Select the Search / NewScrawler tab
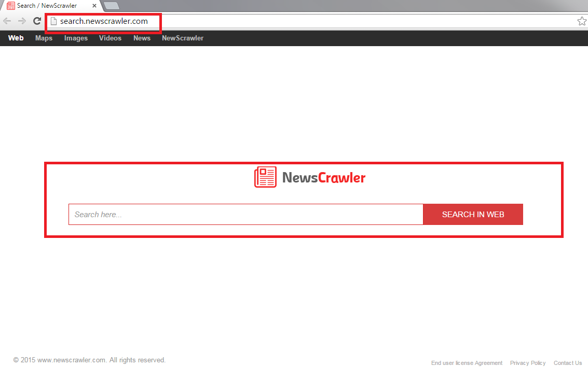Viewport: 588px width, 367px height. pos(52,6)
